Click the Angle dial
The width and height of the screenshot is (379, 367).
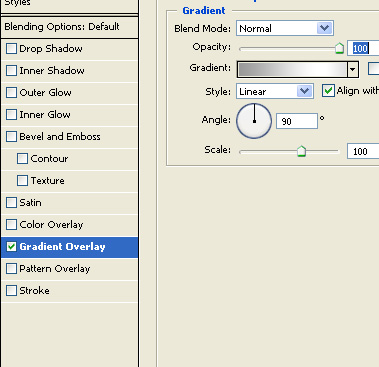click(x=254, y=121)
